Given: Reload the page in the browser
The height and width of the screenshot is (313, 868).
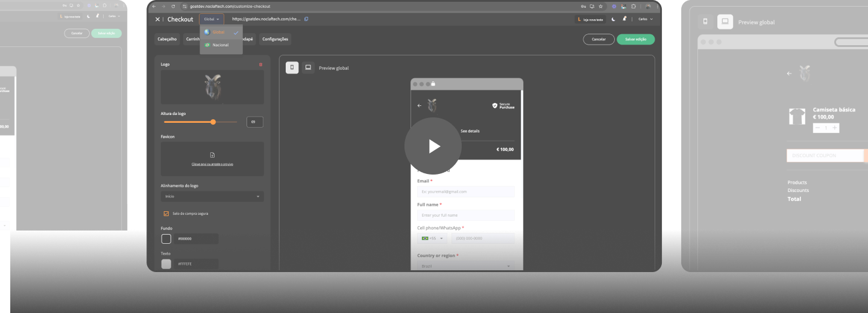Looking at the screenshot, I should coord(174,6).
